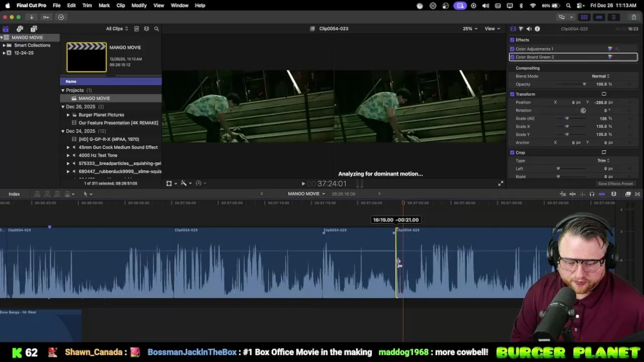The image size is (644, 362).
Task: Toggle the browser panel visibility button
Action: tap(584, 17)
